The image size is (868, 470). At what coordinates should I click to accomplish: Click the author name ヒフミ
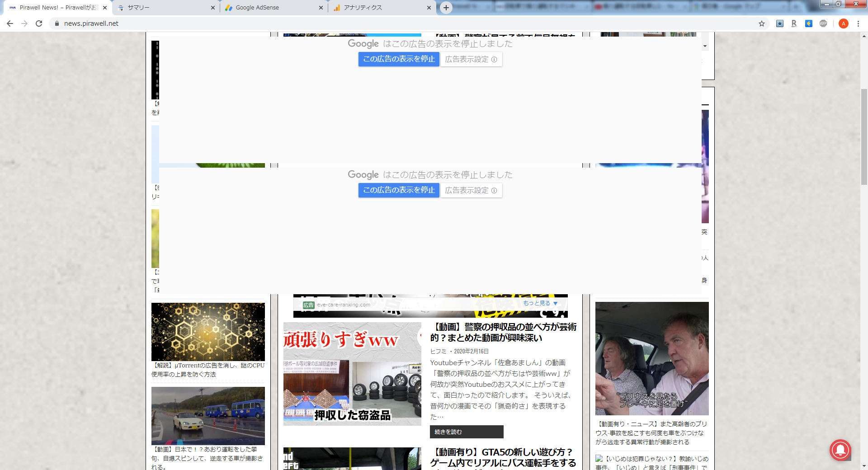[438, 351]
